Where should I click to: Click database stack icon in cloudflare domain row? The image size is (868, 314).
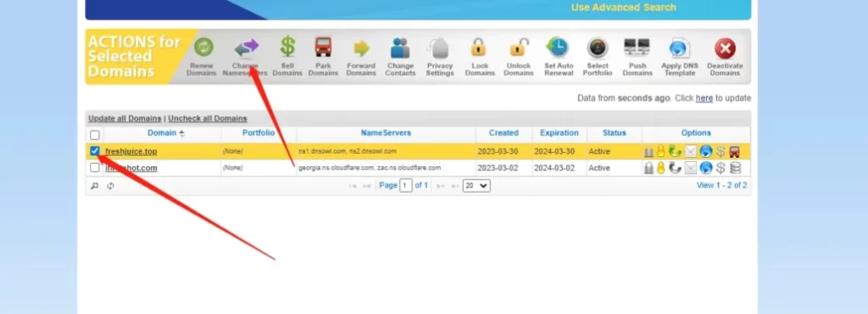click(x=735, y=168)
